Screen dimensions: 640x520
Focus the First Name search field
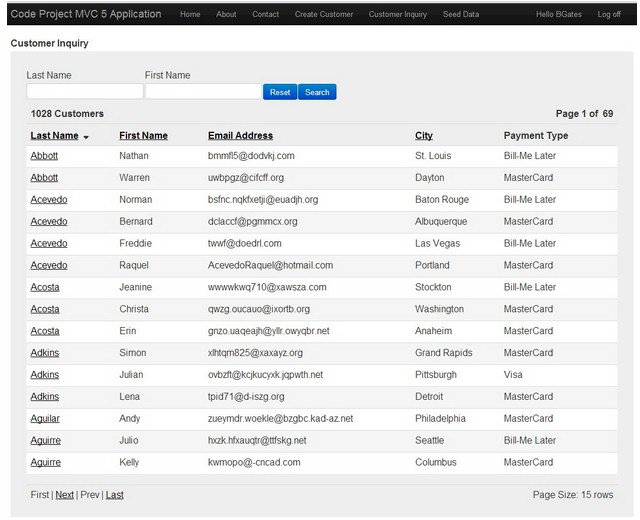203,91
